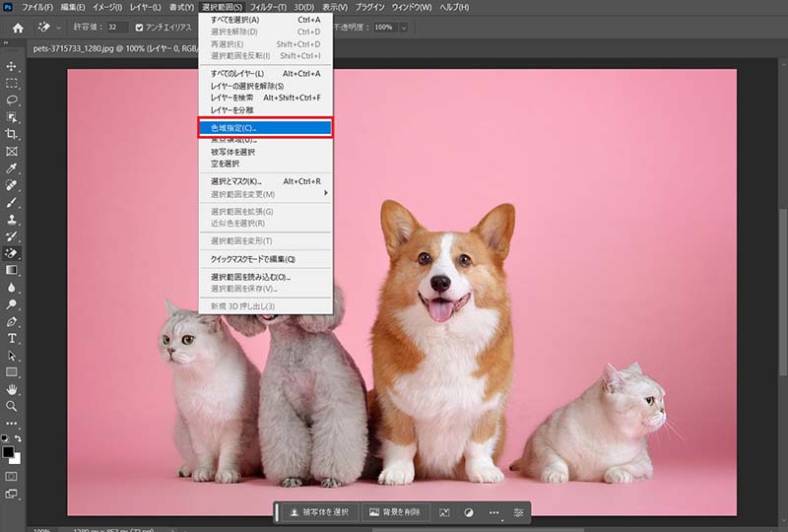This screenshot has height=532, width=788.
Task: Select the Crop tool
Action: 12,134
